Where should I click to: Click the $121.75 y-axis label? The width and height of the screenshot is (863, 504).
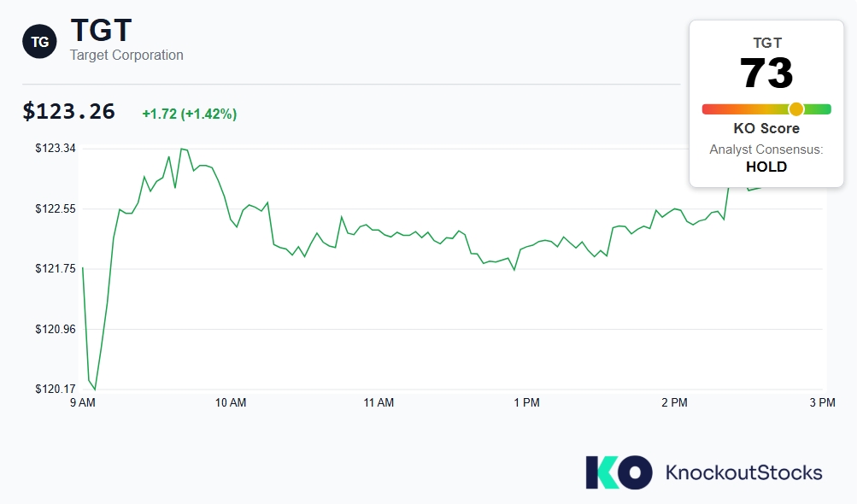(x=56, y=268)
